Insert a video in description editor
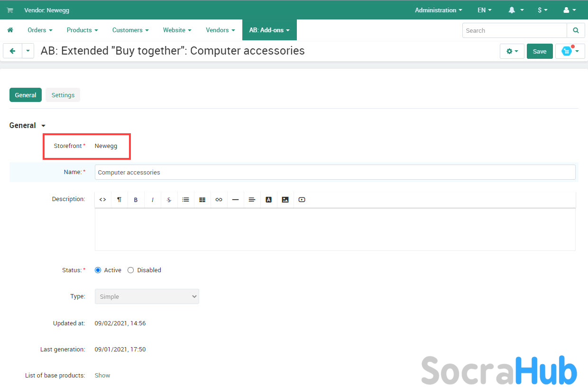The width and height of the screenshot is (588, 387). [302, 200]
